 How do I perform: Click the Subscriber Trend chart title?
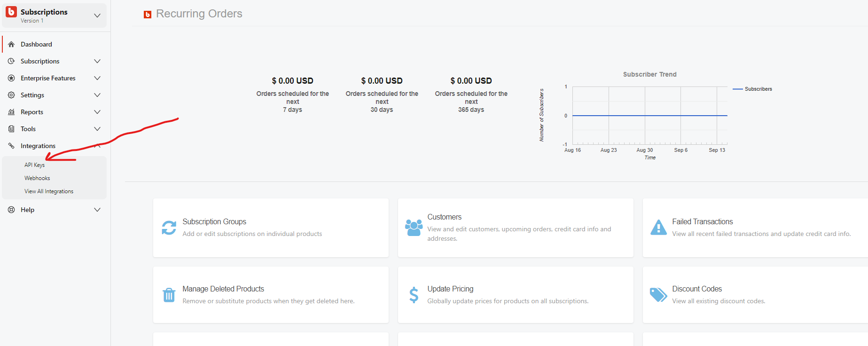tap(650, 74)
